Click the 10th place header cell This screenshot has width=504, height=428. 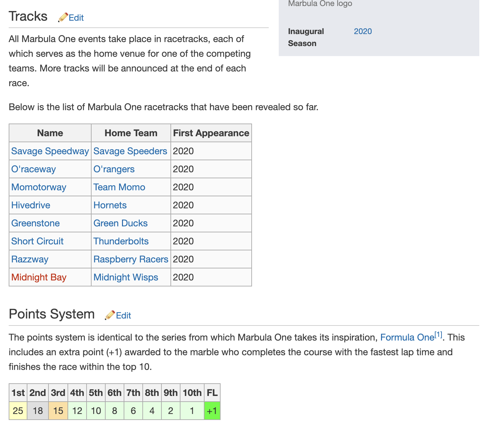pyautogui.click(x=192, y=393)
